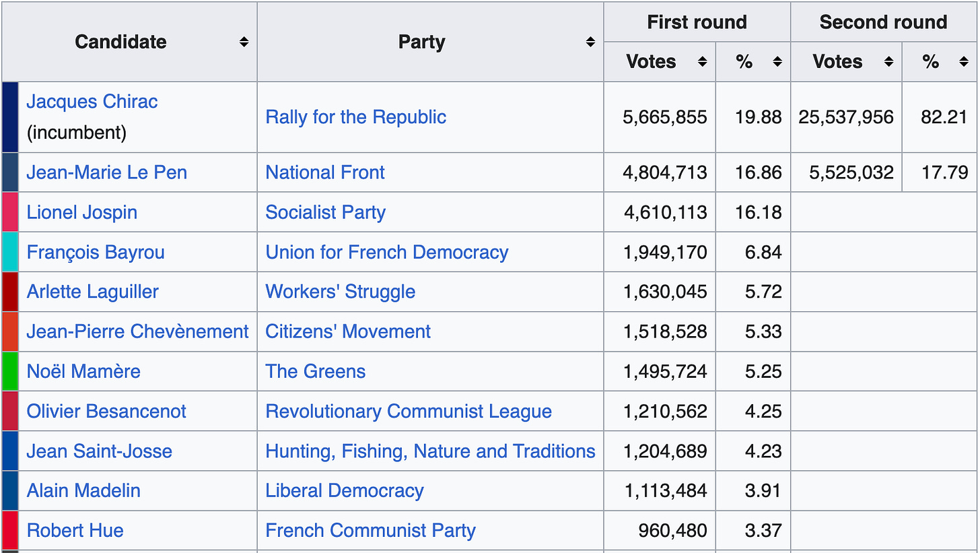Visit the French Communist Party link
This screenshot has height=553, width=980.
[370, 530]
